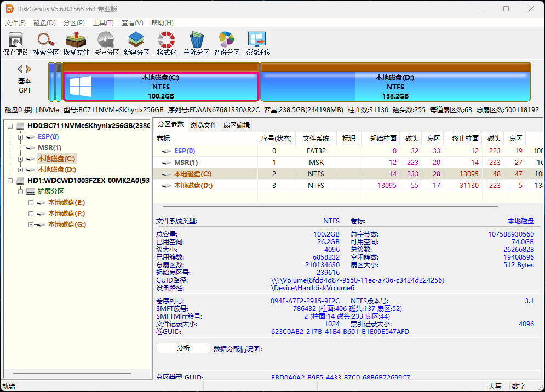This screenshot has height=392, width=545.
Task: Click the 保存更改 save changes icon
Action: 16,43
